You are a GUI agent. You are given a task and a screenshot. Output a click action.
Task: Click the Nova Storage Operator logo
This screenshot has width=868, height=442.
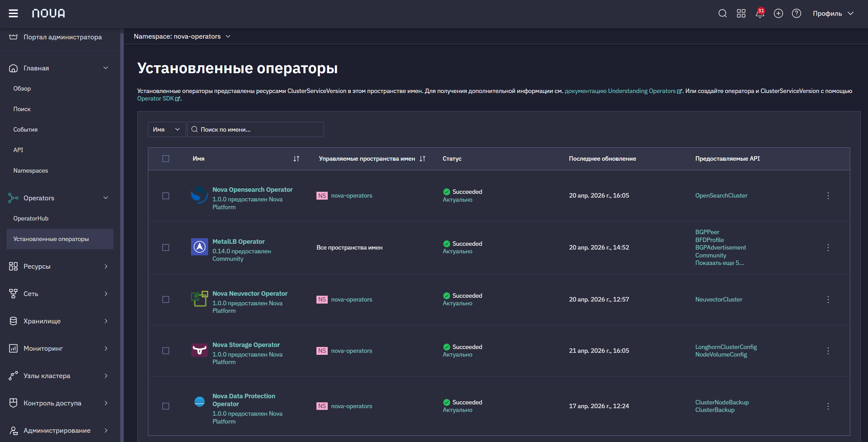click(199, 350)
